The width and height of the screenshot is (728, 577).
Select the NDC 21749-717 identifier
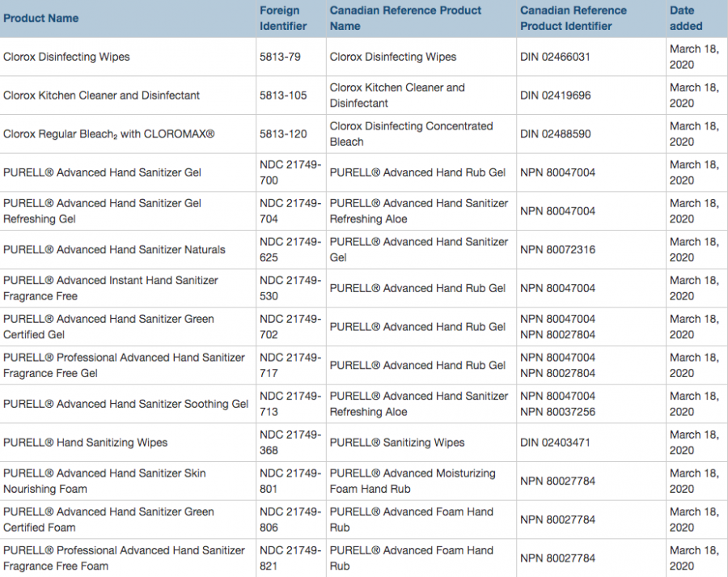(x=290, y=365)
